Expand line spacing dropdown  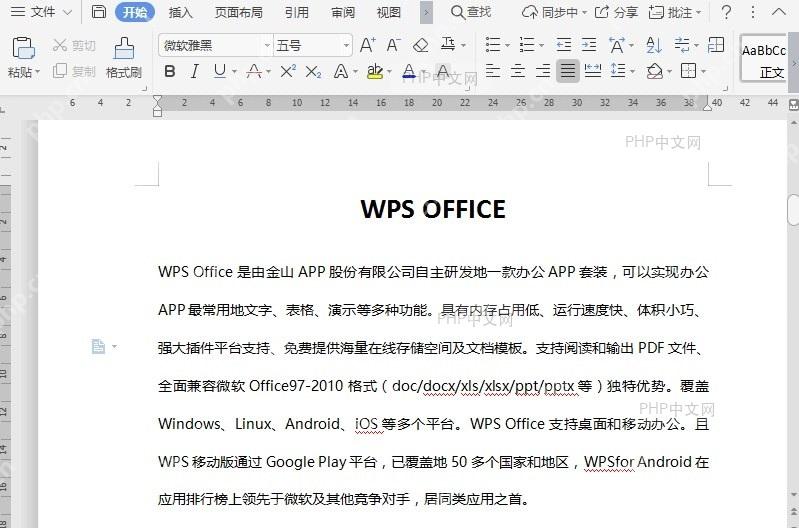click(x=632, y=71)
